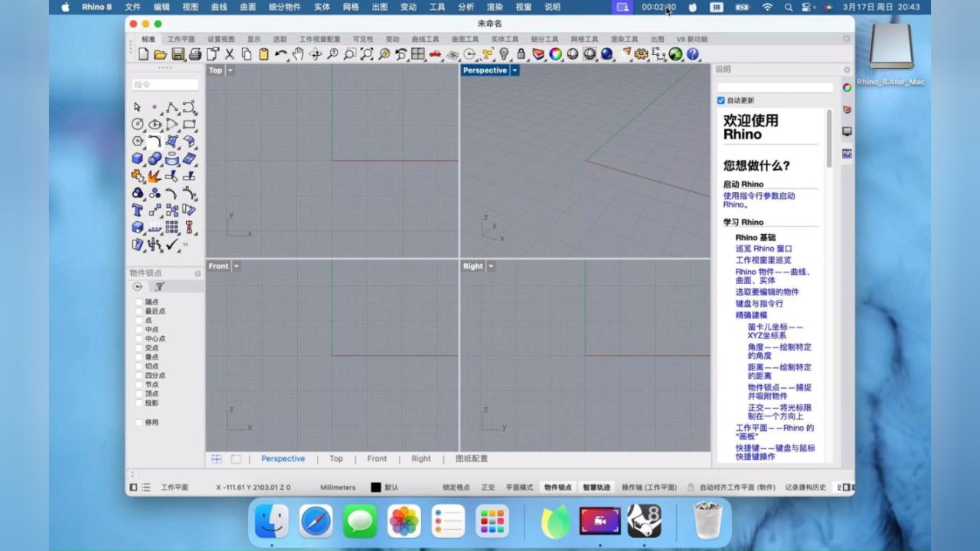Select the Box tool in the sidebar
Image resolution: width=980 pixels, height=551 pixels.
[x=136, y=157]
